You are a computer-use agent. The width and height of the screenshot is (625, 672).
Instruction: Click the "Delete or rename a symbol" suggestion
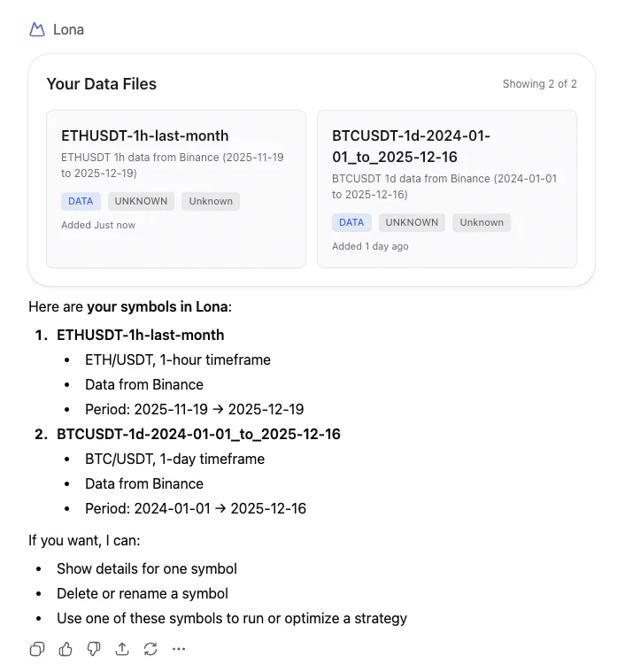click(143, 593)
